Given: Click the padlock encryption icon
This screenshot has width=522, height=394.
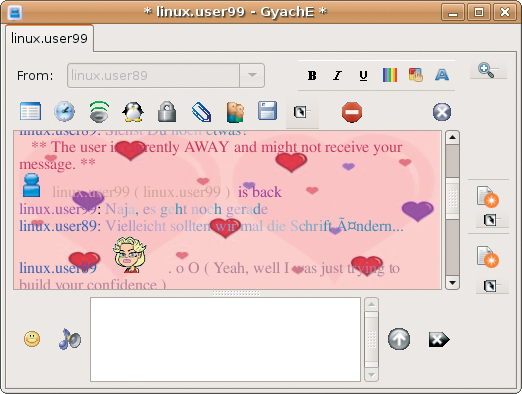Looking at the screenshot, I should 167,111.
